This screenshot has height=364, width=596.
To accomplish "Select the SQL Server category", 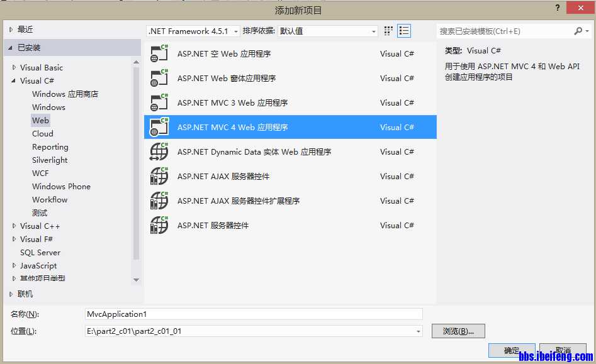I will (x=40, y=252).
